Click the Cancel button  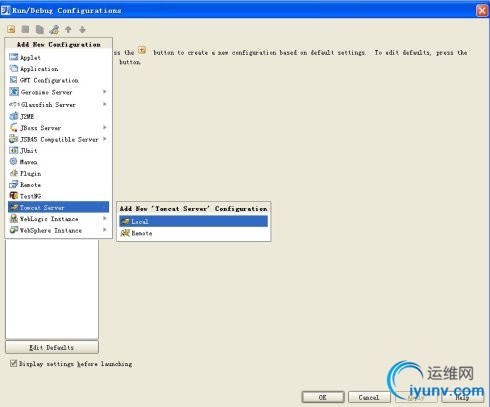tap(369, 397)
